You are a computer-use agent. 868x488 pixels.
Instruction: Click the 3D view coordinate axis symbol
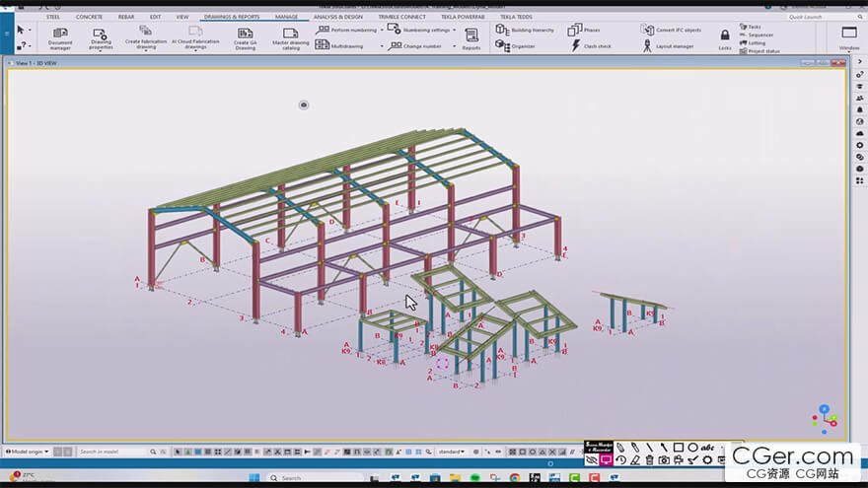tap(825, 417)
